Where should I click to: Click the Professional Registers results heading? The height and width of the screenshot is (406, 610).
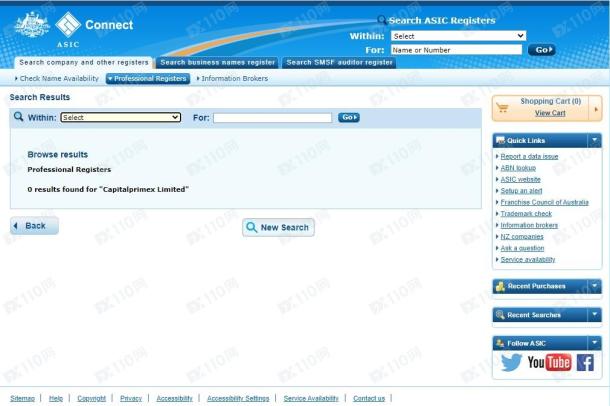tap(69, 170)
